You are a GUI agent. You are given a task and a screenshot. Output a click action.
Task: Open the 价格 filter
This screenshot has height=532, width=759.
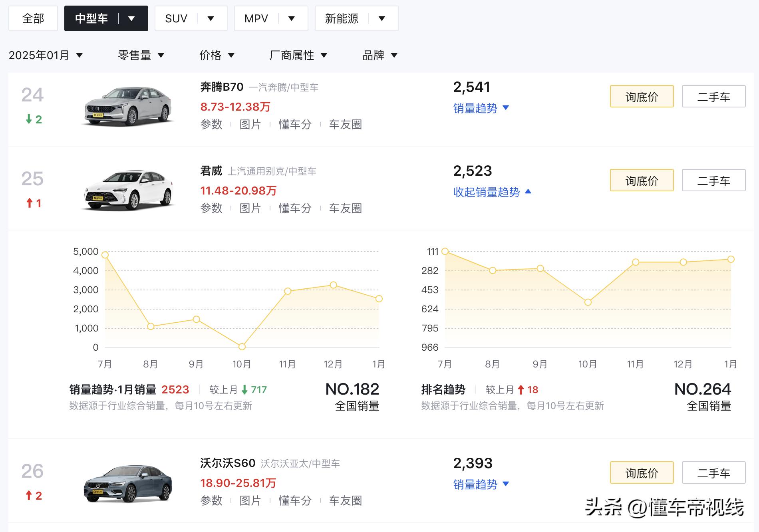coord(217,55)
